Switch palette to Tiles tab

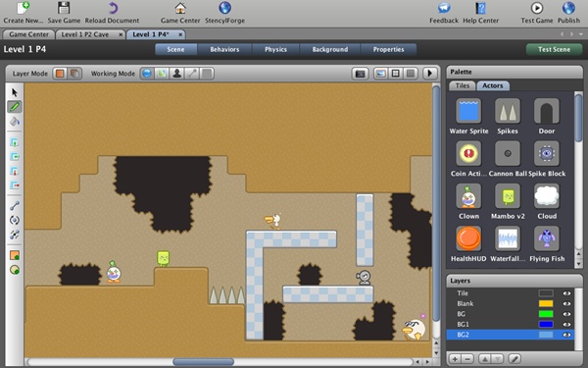(463, 85)
